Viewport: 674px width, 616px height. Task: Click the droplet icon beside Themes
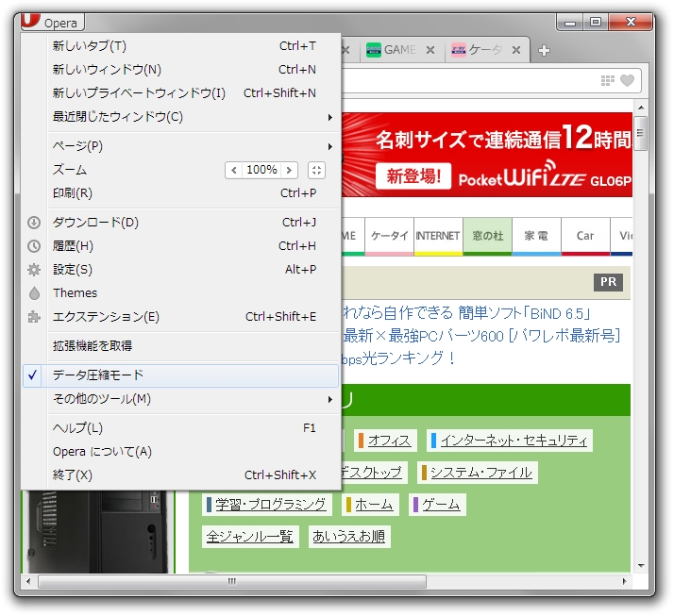pyautogui.click(x=34, y=293)
